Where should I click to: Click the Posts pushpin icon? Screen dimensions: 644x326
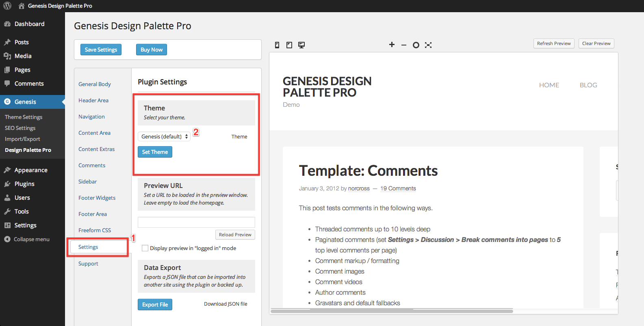click(7, 42)
